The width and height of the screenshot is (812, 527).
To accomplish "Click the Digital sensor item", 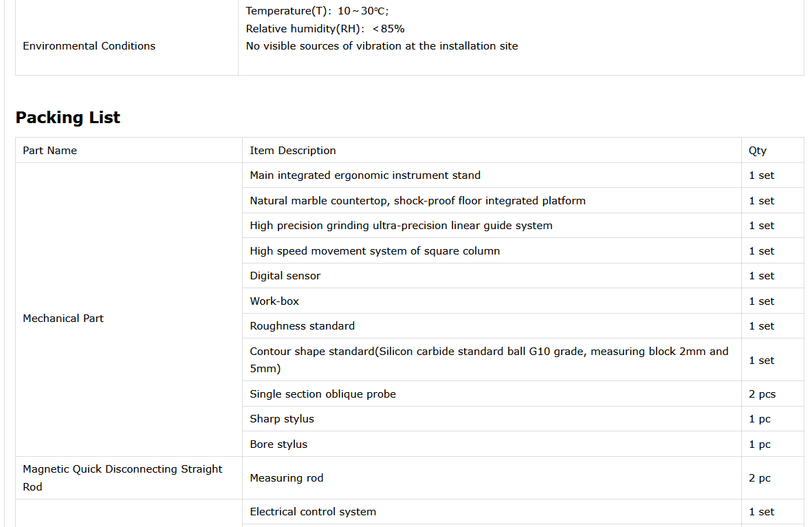I will point(285,276).
